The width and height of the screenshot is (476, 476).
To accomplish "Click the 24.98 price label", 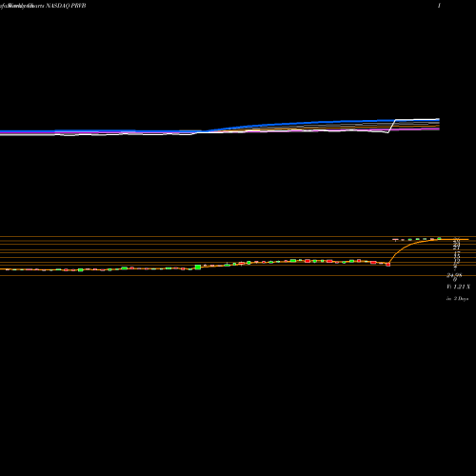I will (454, 275).
